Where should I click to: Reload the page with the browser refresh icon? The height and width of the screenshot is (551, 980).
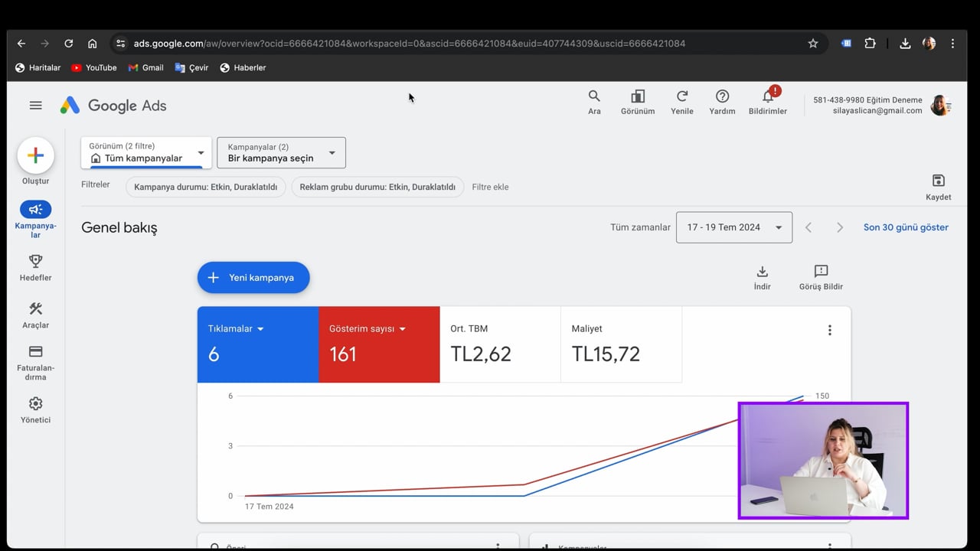tap(69, 44)
